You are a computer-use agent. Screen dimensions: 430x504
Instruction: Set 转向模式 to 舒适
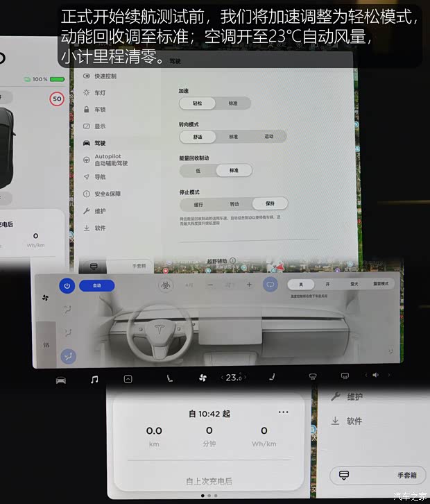point(198,137)
